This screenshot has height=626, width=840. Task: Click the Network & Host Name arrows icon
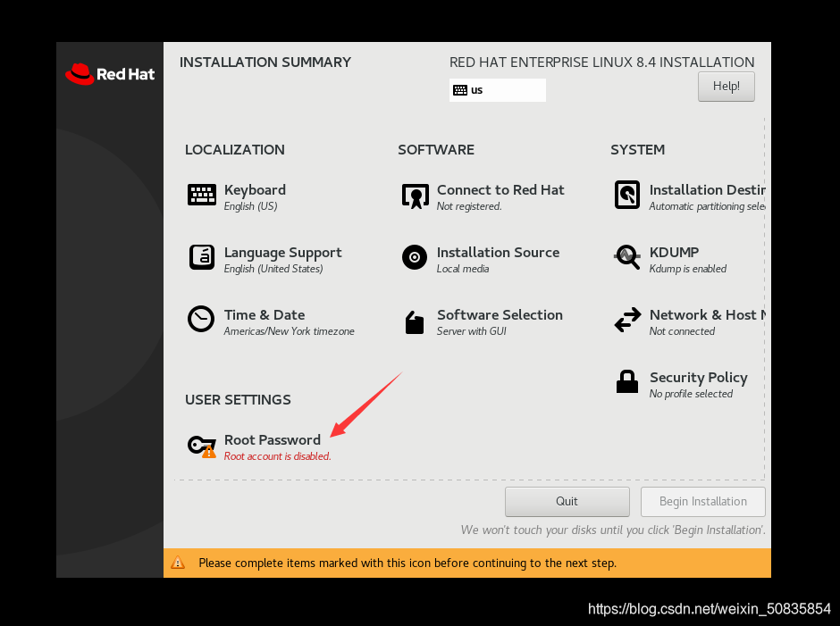[x=627, y=320]
